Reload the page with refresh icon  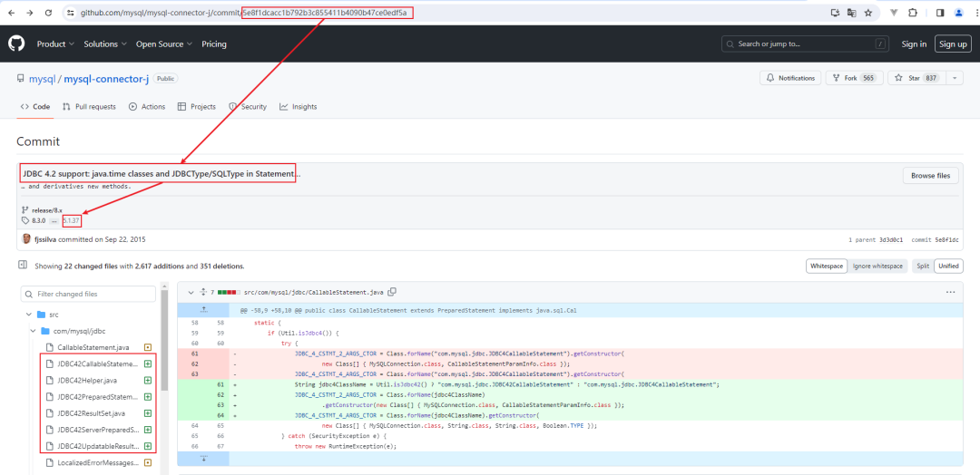(49, 13)
